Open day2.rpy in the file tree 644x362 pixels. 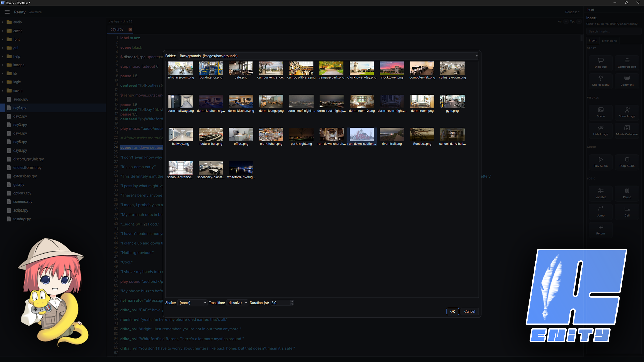[x=20, y=116]
